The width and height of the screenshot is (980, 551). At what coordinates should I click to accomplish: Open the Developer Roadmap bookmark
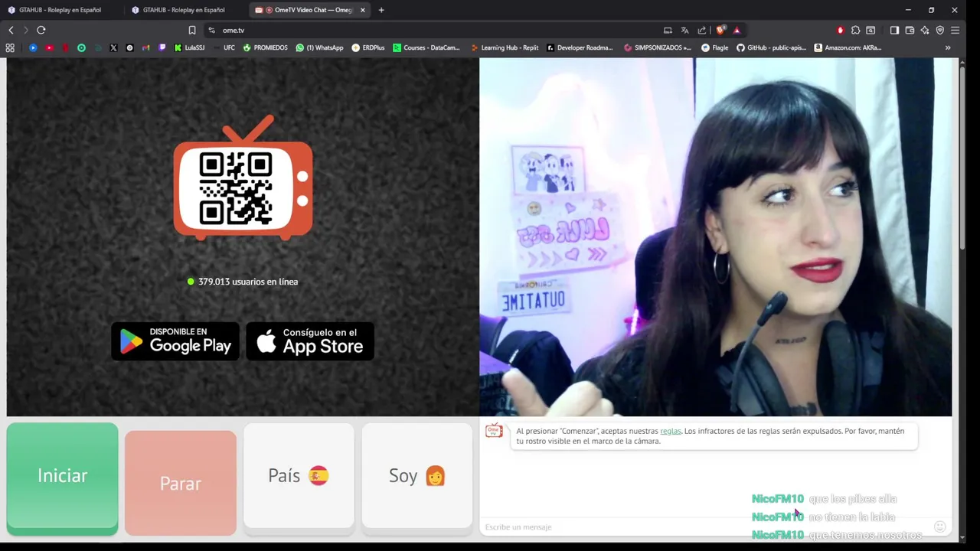point(580,47)
